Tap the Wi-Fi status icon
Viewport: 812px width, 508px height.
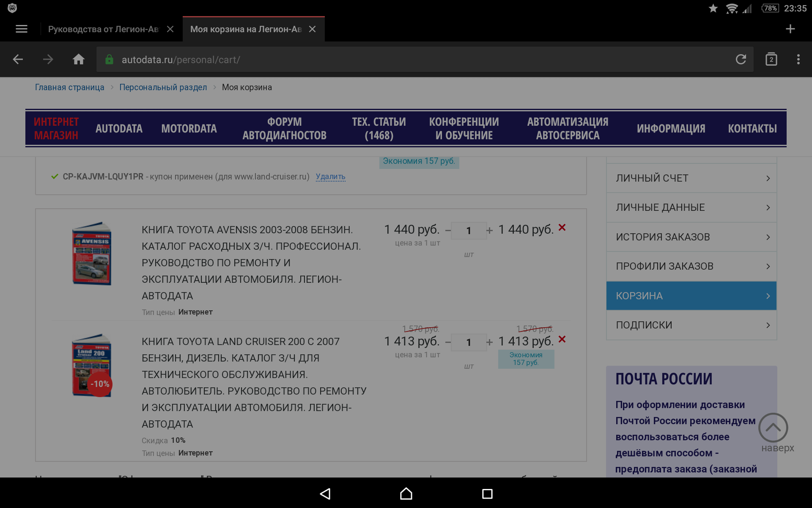point(732,8)
